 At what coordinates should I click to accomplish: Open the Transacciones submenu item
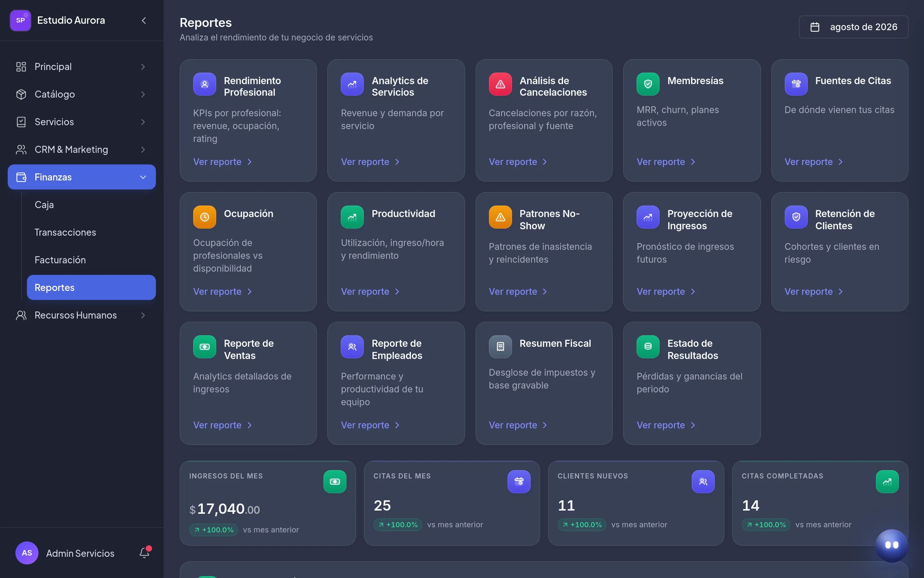click(91, 232)
